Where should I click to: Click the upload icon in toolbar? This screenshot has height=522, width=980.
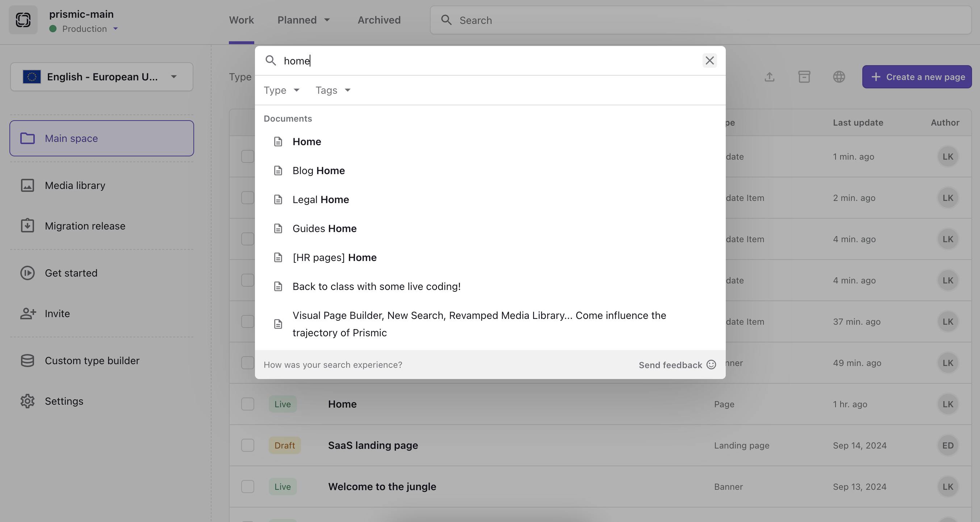tap(769, 77)
